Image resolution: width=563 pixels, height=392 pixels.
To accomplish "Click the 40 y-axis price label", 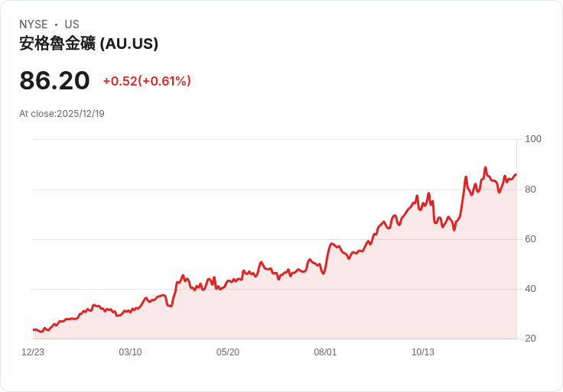I will 530,289.
